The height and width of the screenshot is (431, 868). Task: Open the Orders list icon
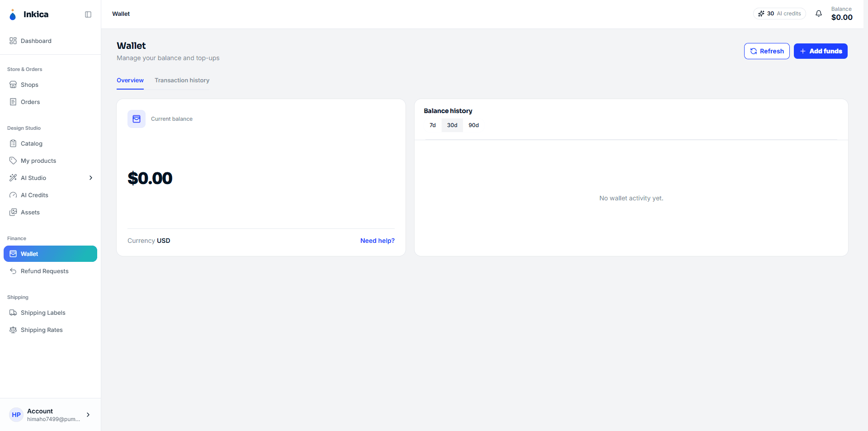[13, 102]
